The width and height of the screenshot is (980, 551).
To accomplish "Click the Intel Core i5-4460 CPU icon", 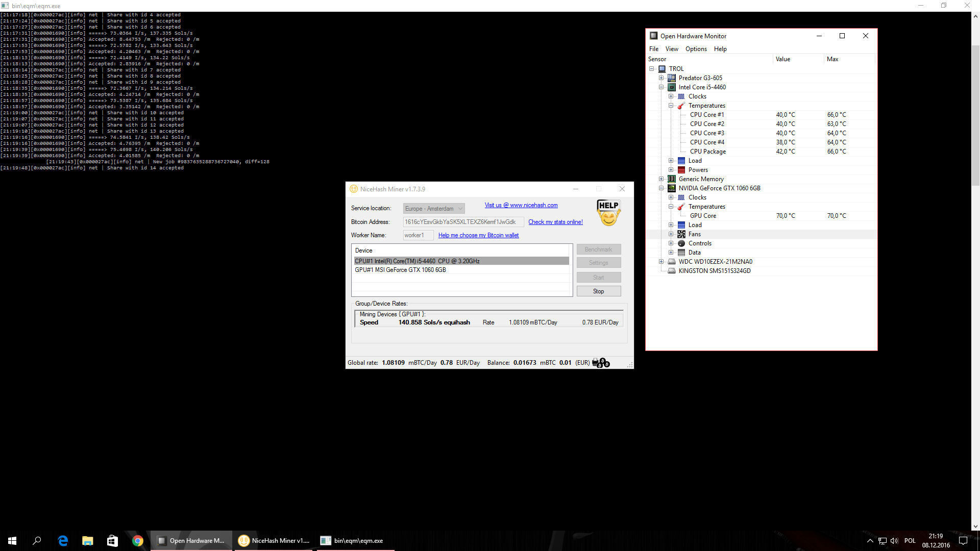I will click(672, 87).
